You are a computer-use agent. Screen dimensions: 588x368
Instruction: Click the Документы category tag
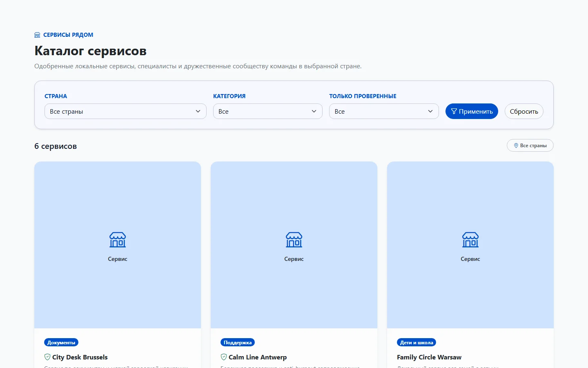point(61,342)
